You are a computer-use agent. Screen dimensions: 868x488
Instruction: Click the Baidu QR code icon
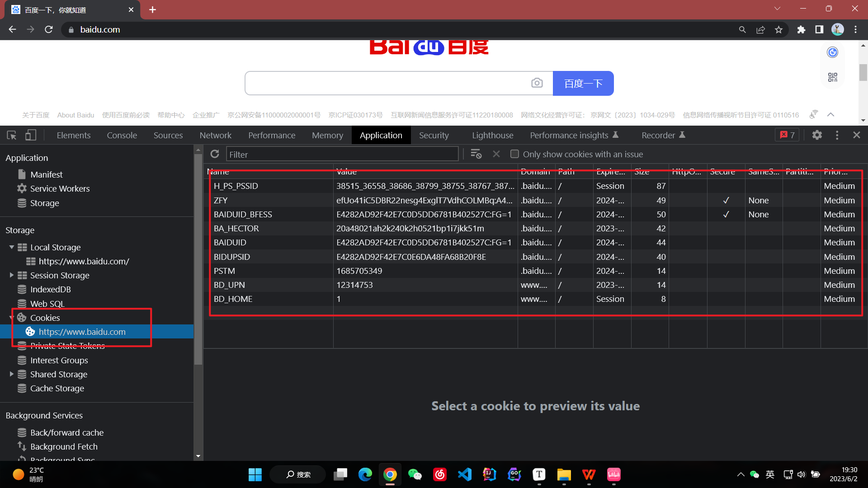832,77
